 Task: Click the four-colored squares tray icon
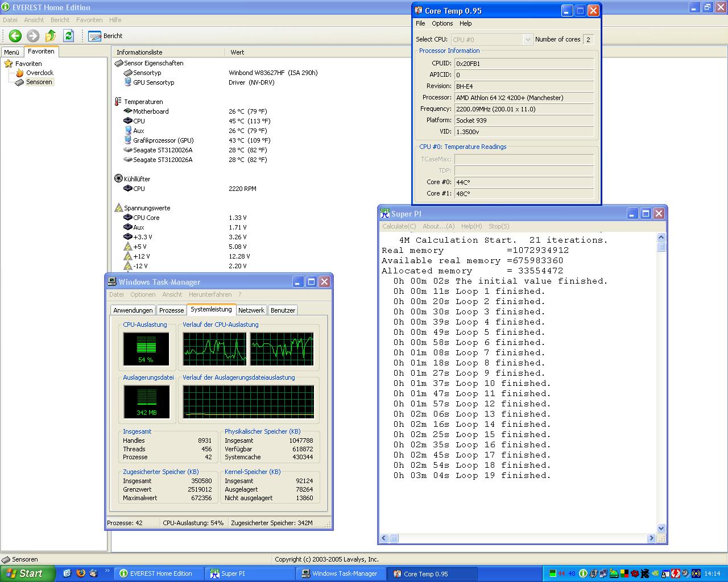(624, 573)
